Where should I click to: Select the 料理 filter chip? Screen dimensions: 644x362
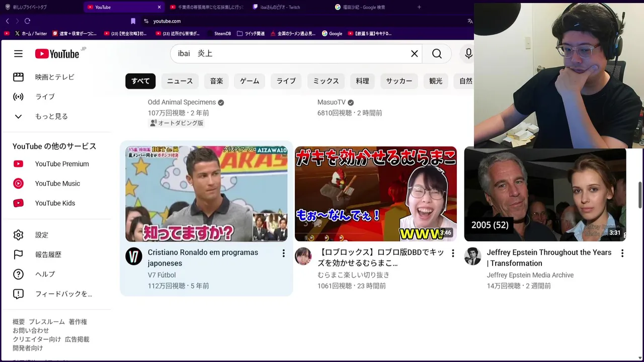tap(362, 81)
